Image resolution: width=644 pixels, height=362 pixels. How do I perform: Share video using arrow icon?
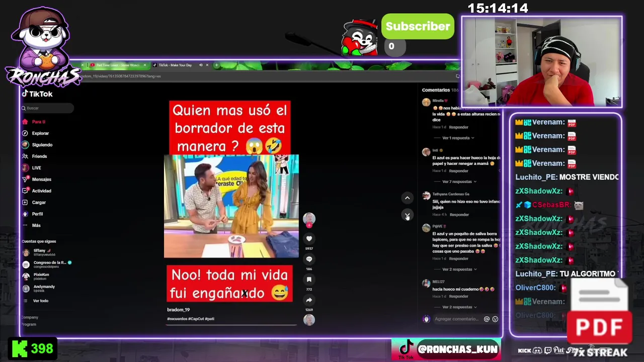pyautogui.click(x=309, y=300)
